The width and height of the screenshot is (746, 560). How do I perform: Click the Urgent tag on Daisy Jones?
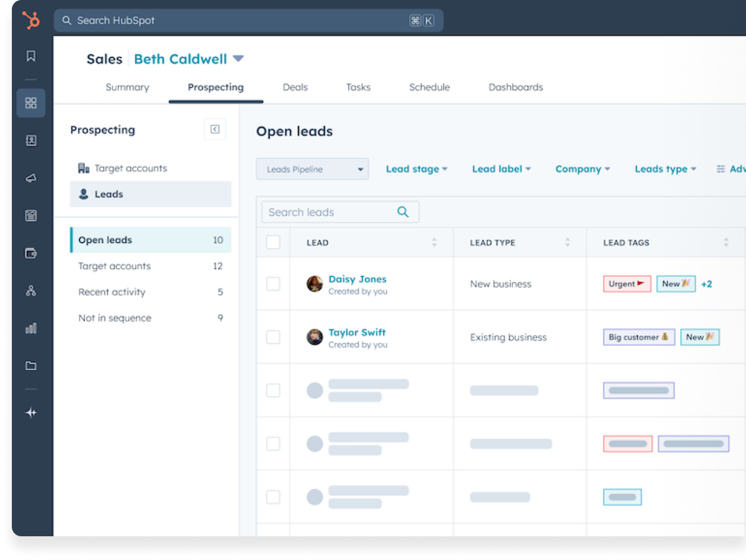627,284
